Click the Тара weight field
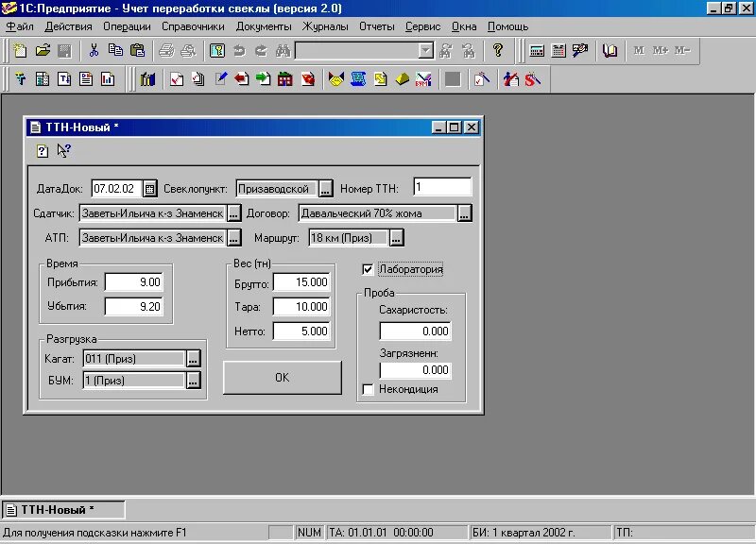 pyautogui.click(x=301, y=307)
